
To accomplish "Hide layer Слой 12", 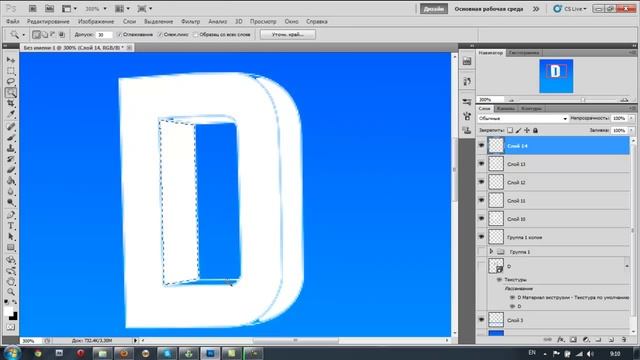I will [x=481, y=182].
